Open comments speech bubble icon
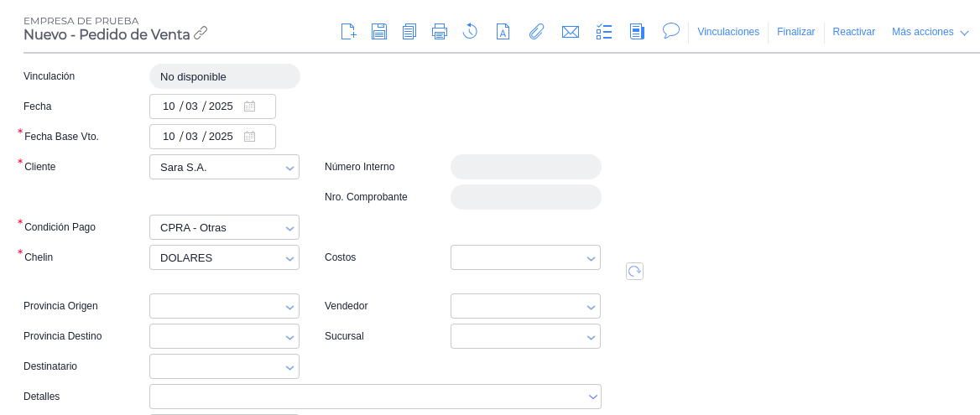 [670, 30]
